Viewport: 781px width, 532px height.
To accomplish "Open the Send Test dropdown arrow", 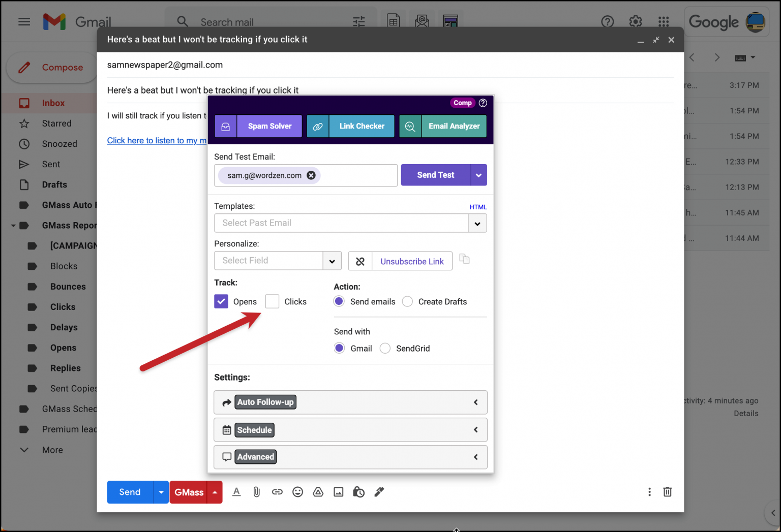I will click(x=478, y=175).
